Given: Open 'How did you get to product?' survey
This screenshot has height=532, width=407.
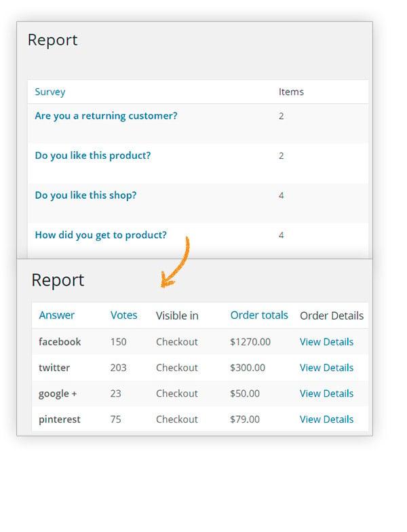Looking at the screenshot, I should click(100, 235).
